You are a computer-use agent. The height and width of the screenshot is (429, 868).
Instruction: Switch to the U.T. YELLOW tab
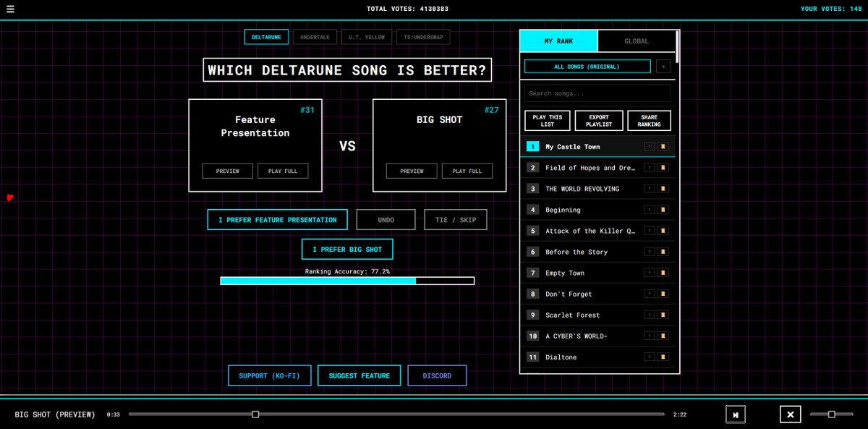click(367, 37)
